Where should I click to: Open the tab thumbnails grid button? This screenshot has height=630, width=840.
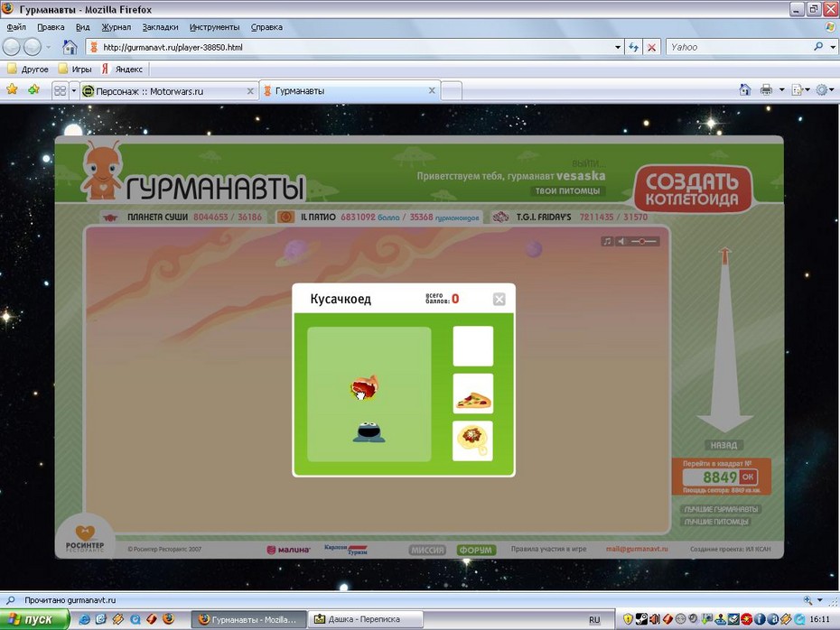(x=60, y=91)
